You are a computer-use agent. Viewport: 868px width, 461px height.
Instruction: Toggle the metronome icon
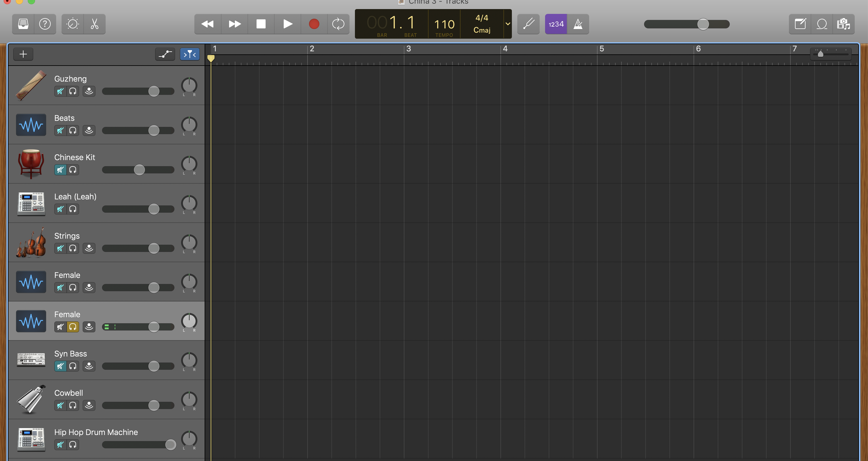coord(578,24)
